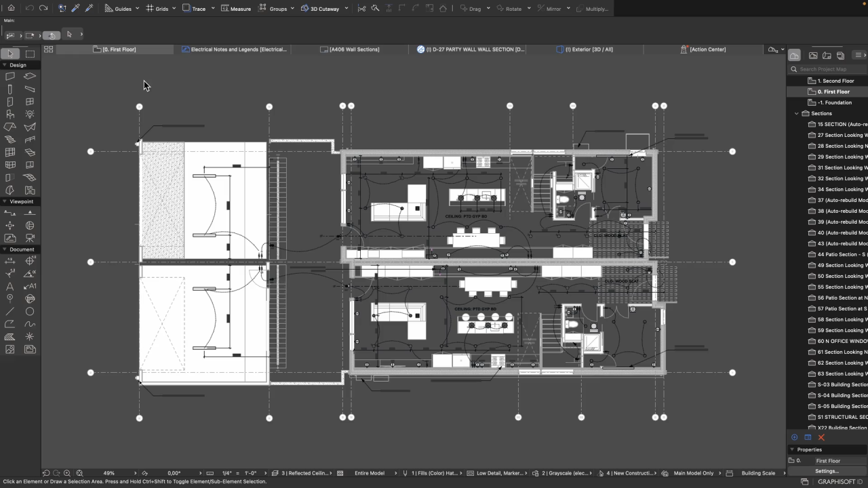This screenshot has height=488, width=868.
Task: Pick the Wall tool in Design
Action: click(x=10, y=77)
